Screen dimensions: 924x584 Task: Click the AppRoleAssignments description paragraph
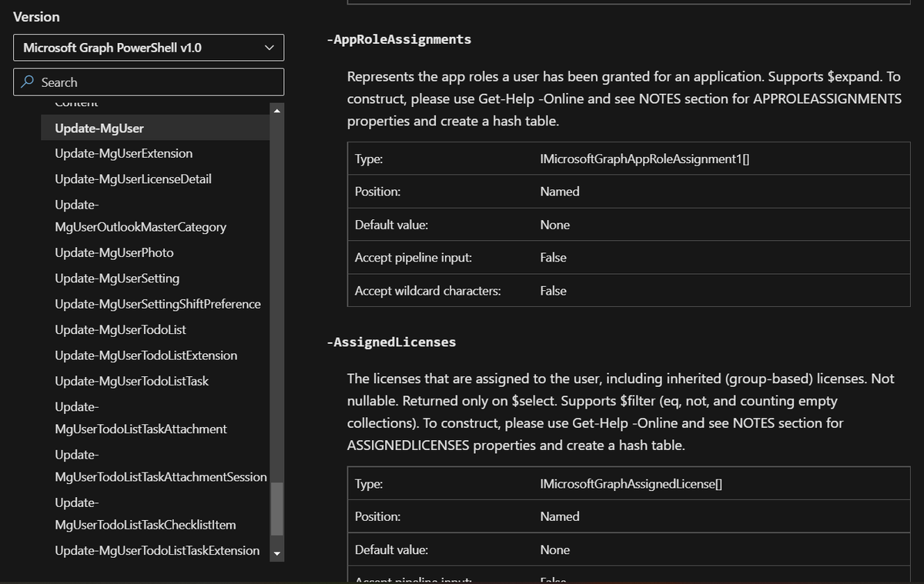(x=624, y=98)
